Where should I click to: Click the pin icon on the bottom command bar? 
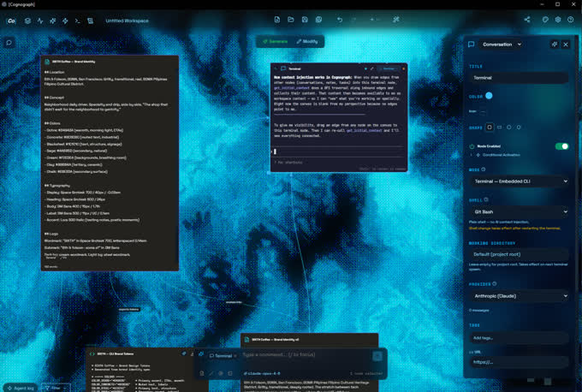[201, 354]
